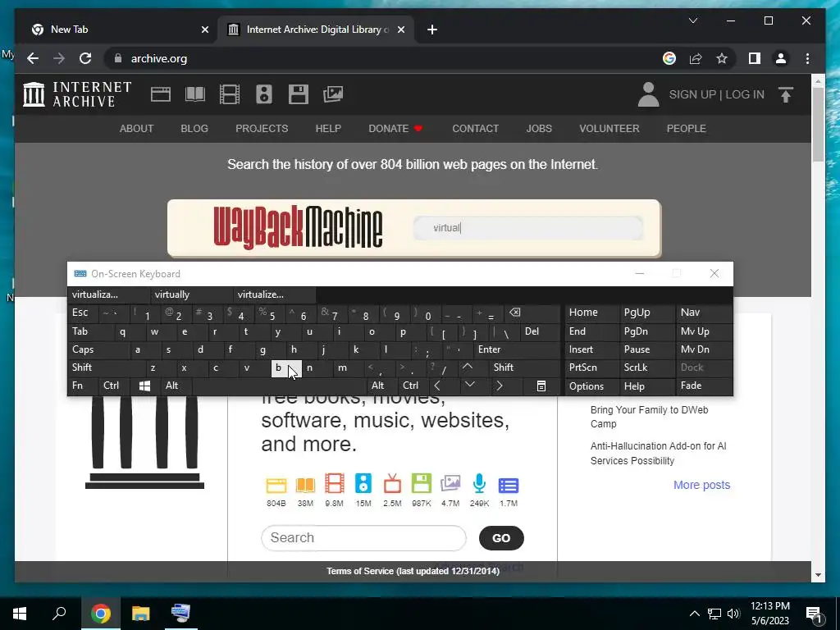Click the Internet Archive logo
Image resolution: width=840 pixels, height=630 pixels.
[77, 94]
